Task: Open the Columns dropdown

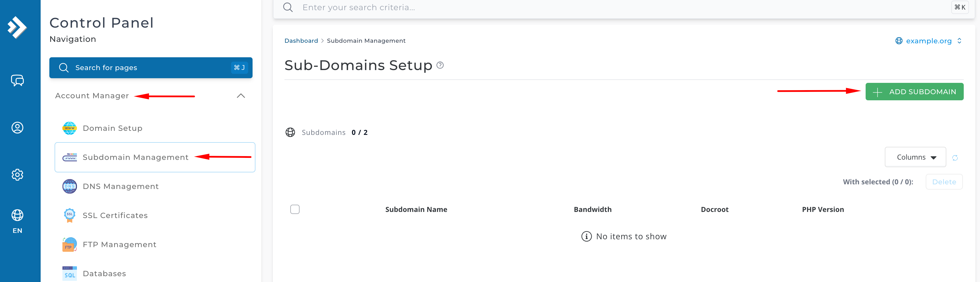Action: 915,157
